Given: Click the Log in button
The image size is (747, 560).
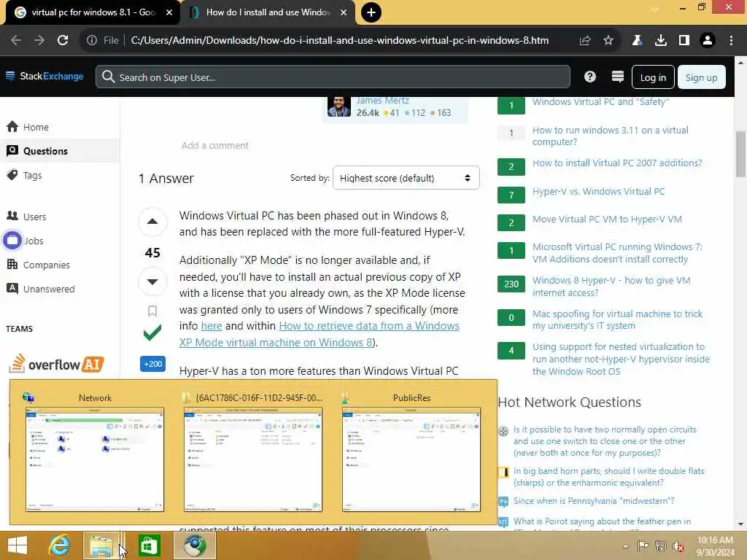Looking at the screenshot, I should click(653, 77).
